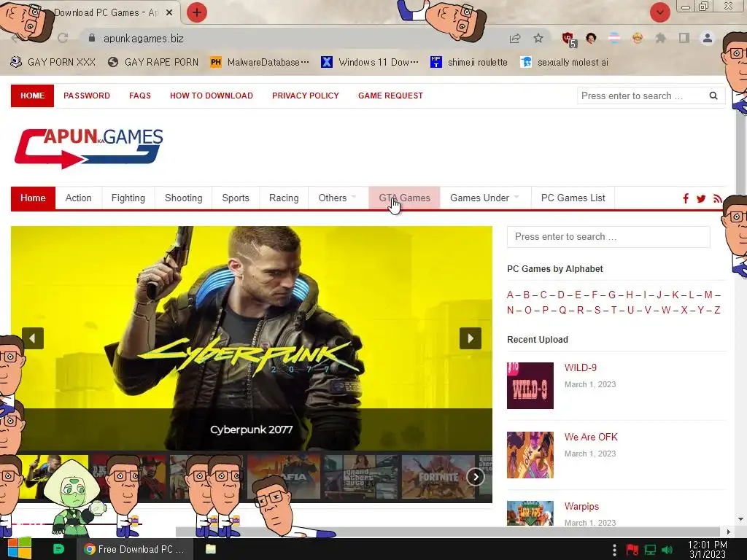Open Chrome window from the taskbar
The height and width of the screenshot is (560, 747).
(135, 549)
